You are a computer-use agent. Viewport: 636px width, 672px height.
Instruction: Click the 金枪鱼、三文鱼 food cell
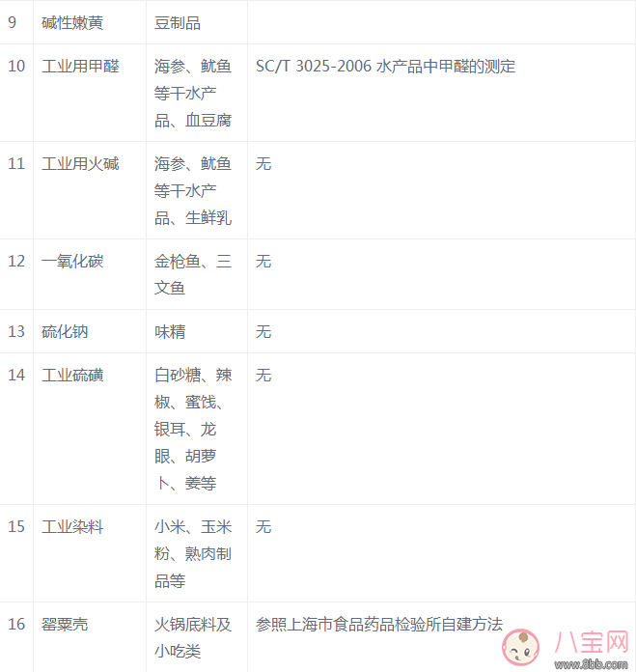tap(193, 274)
